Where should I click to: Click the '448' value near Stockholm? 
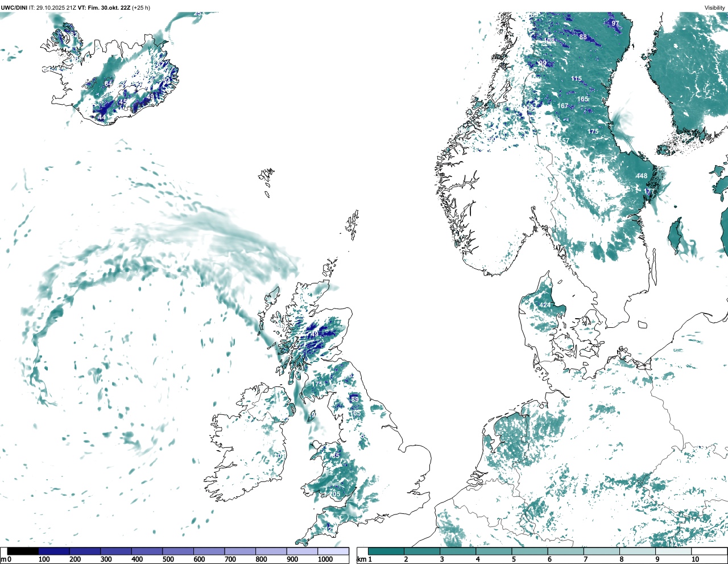click(642, 176)
